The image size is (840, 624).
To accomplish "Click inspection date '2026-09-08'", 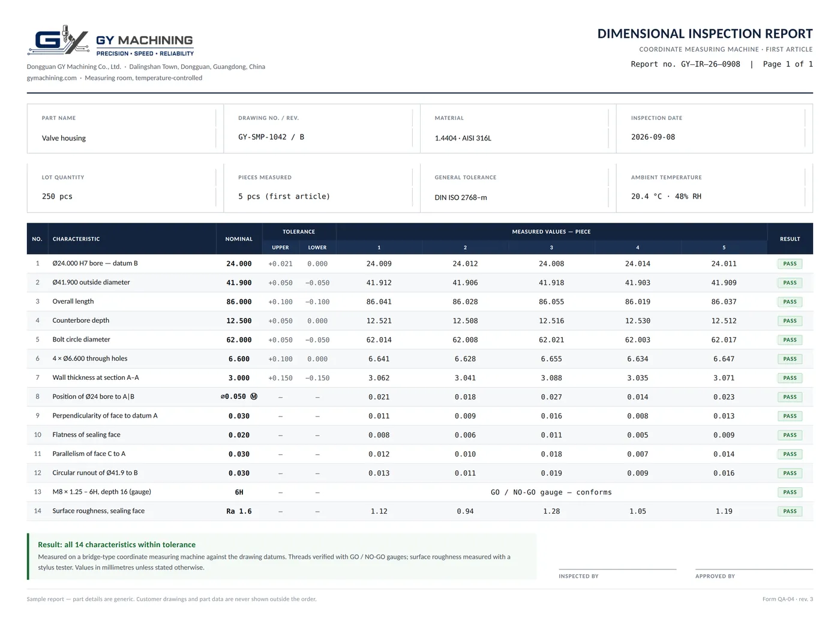I will tap(653, 137).
